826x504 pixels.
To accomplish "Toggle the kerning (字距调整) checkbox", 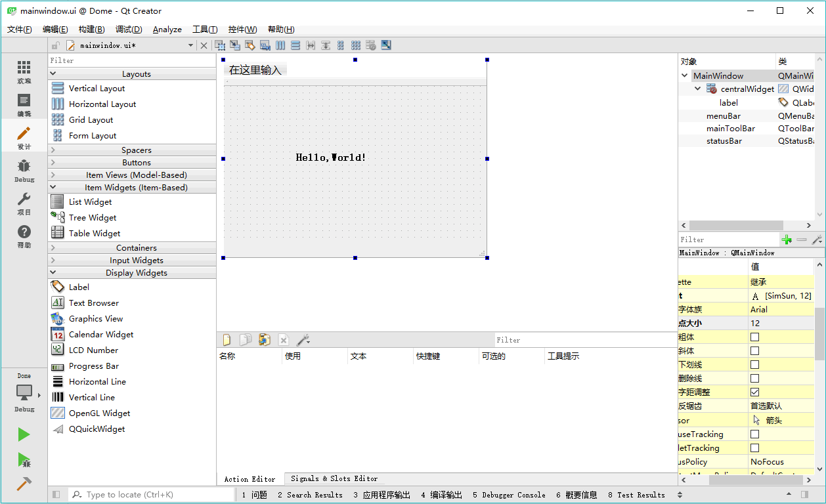I will pyautogui.click(x=754, y=392).
